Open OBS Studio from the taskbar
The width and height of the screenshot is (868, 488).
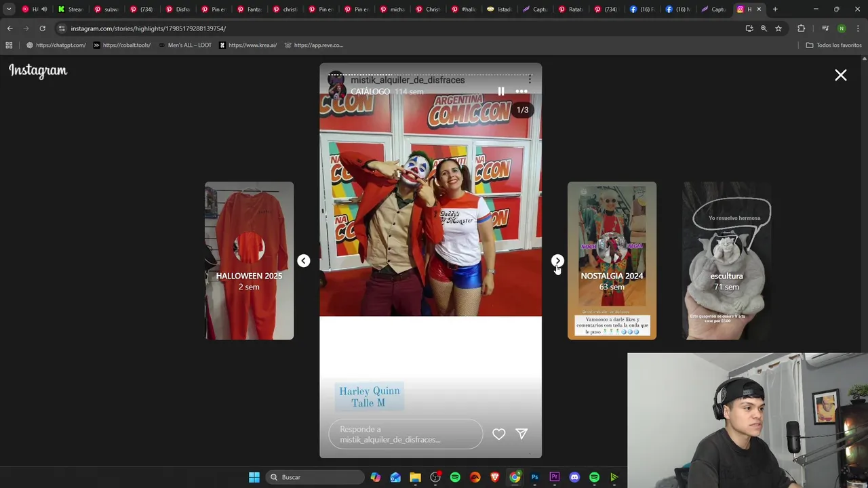pos(435,477)
